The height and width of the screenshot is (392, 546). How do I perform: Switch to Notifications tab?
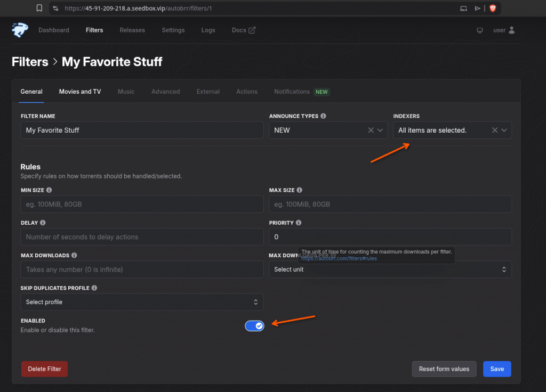302,92
